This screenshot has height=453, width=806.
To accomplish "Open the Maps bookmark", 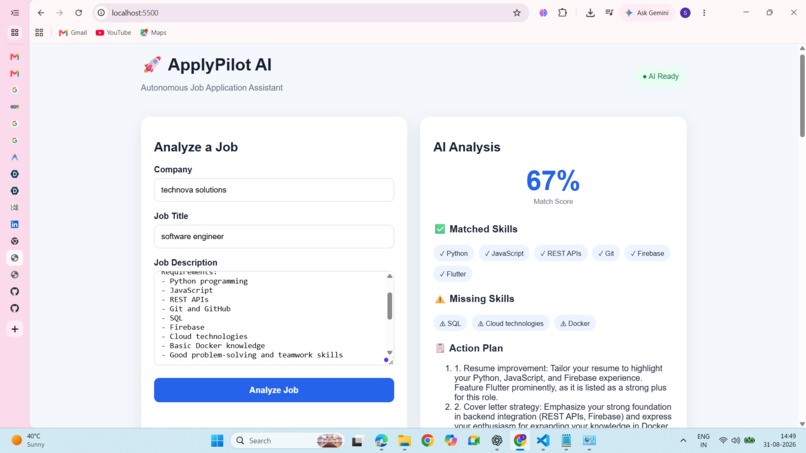I will click(153, 32).
